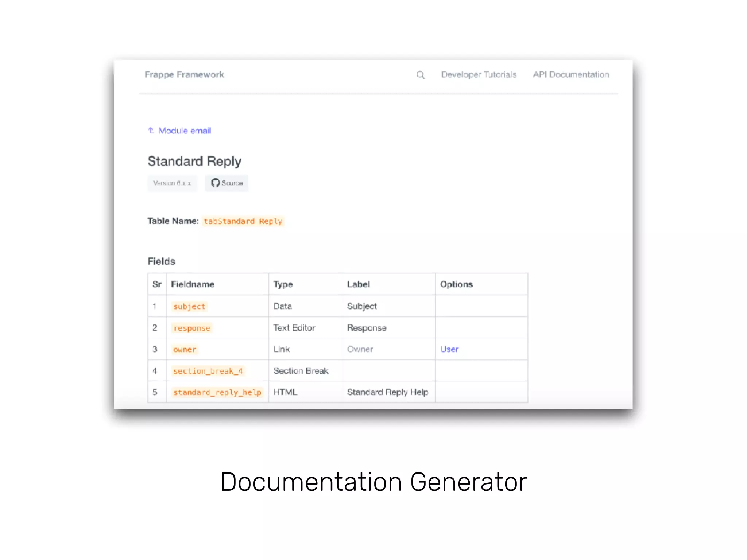Click the Standard Reply page heading
This screenshot has width=747, height=560.
pos(194,161)
